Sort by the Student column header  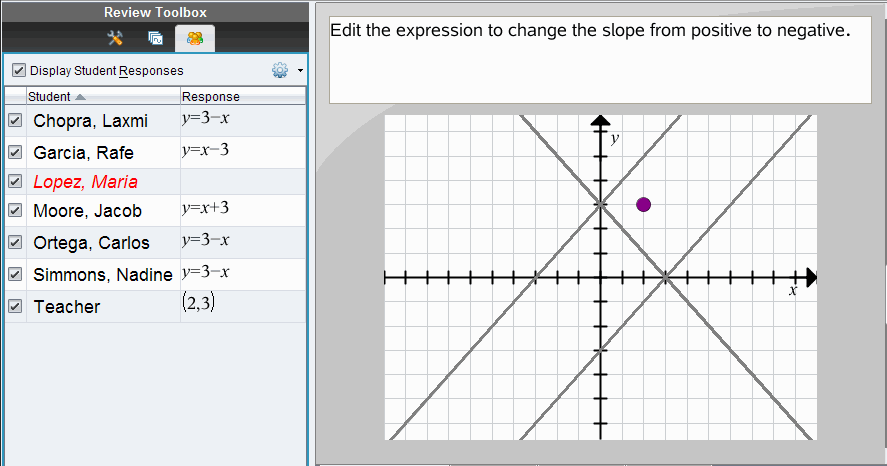(49, 97)
